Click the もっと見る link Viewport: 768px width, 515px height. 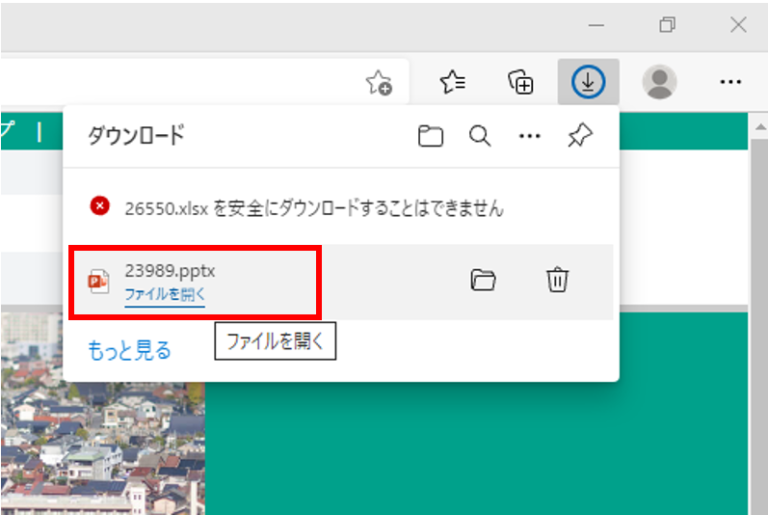click(x=129, y=351)
